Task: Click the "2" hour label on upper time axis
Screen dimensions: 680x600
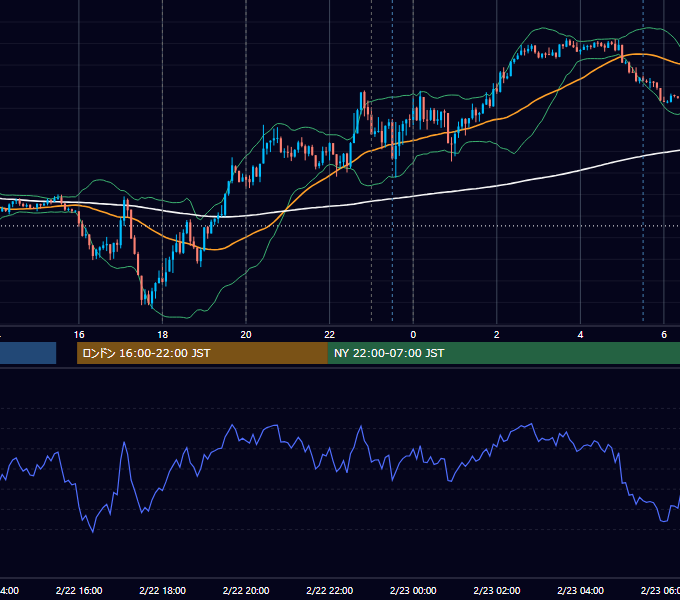Action: (497, 335)
